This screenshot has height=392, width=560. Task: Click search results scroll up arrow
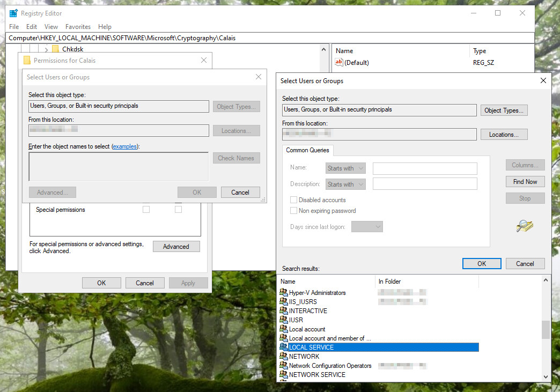546,280
